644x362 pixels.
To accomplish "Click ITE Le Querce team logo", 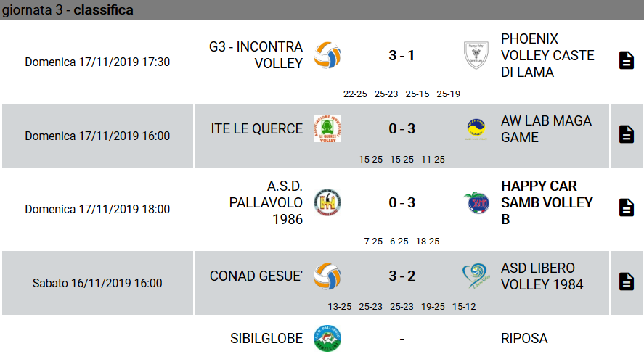I will click(327, 129).
